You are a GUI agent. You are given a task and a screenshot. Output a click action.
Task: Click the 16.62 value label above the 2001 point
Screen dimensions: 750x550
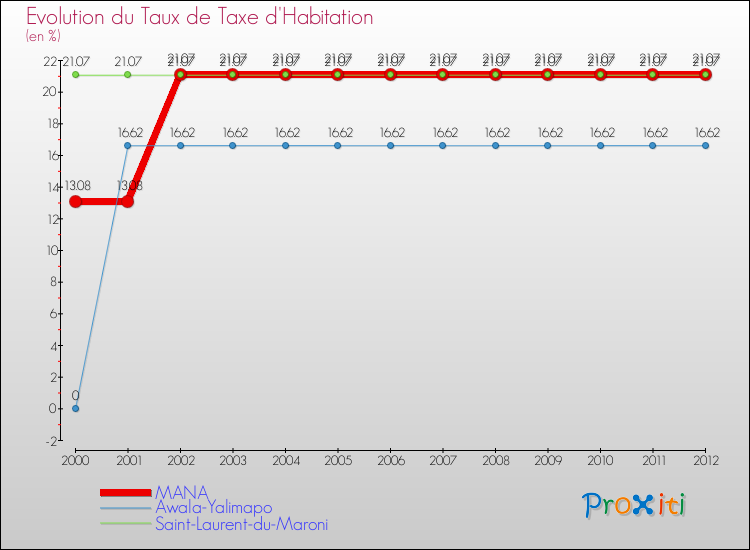[x=131, y=132]
